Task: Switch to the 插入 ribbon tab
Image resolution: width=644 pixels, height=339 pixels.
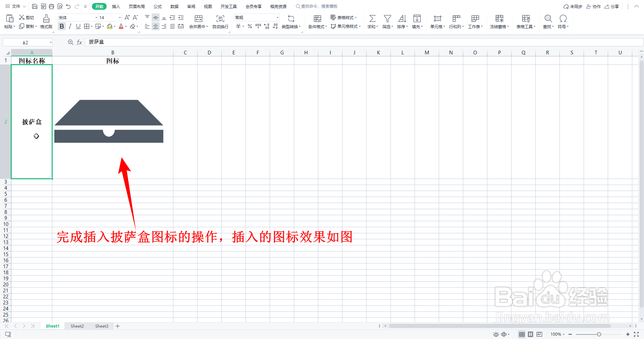Action: 116,6
